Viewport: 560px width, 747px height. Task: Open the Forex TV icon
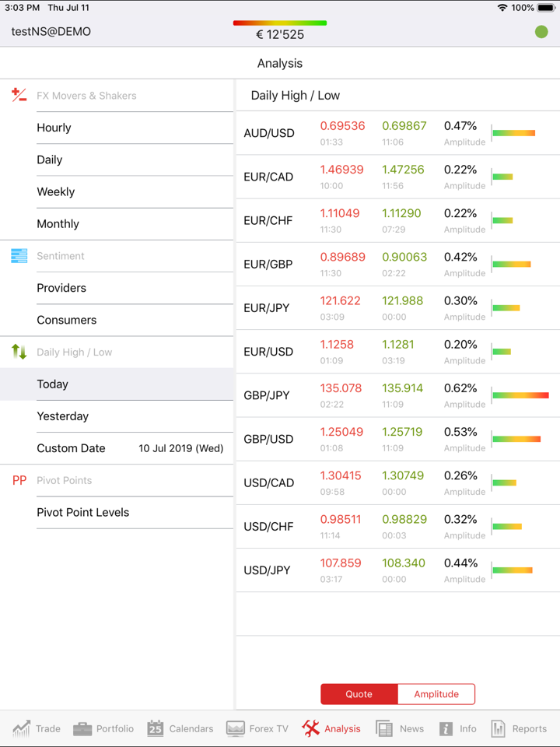click(x=236, y=728)
